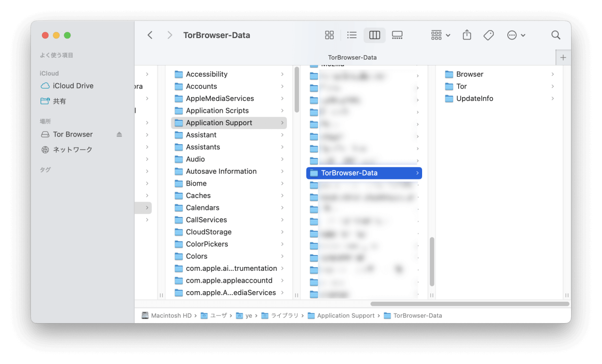Click Application Support in the path bar
Viewport: 602px width, 364px height.
click(341, 315)
